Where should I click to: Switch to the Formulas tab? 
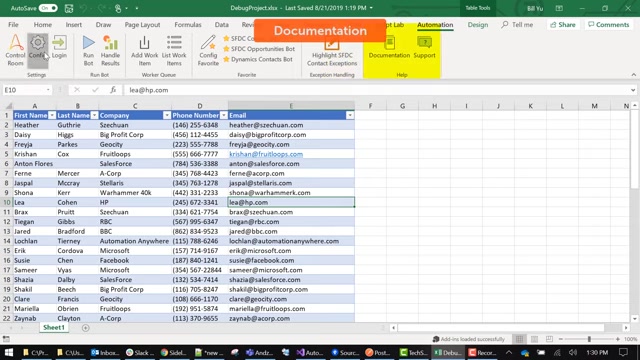pos(188,24)
